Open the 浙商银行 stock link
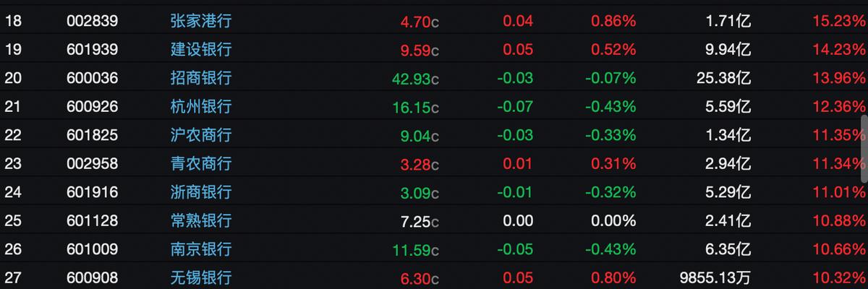The height and width of the screenshot is (289, 868). point(200,192)
